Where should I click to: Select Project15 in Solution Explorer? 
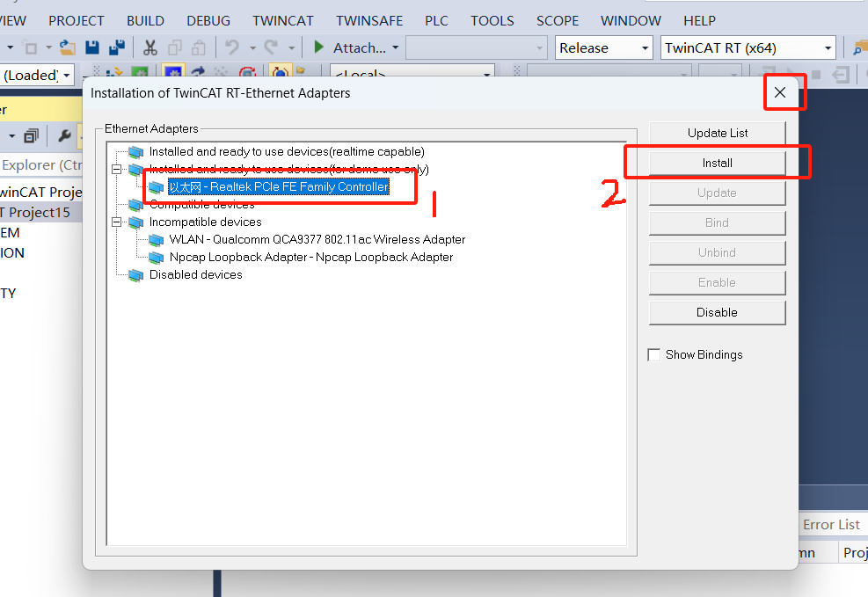(x=35, y=213)
